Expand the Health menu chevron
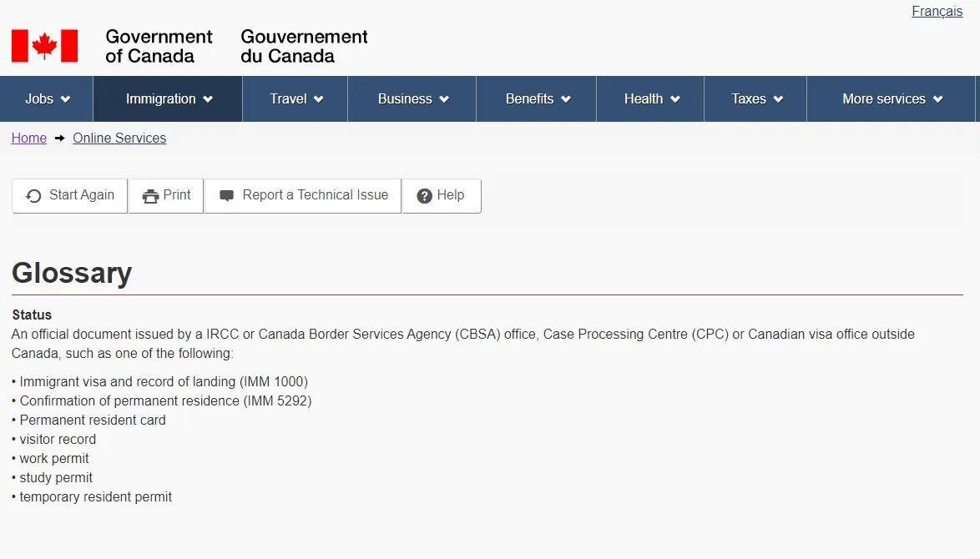Image resolution: width=980 pixels, height=559 pixels. (x=675, y=99)
